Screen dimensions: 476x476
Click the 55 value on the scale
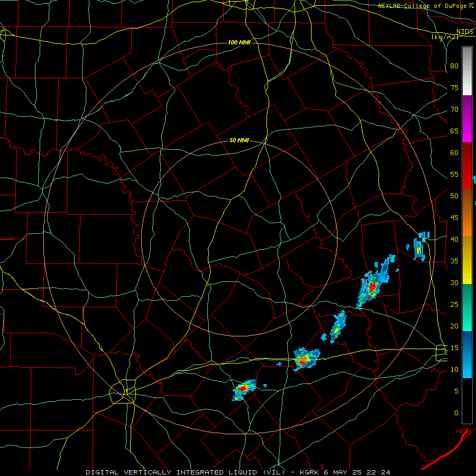pos(454,175)
